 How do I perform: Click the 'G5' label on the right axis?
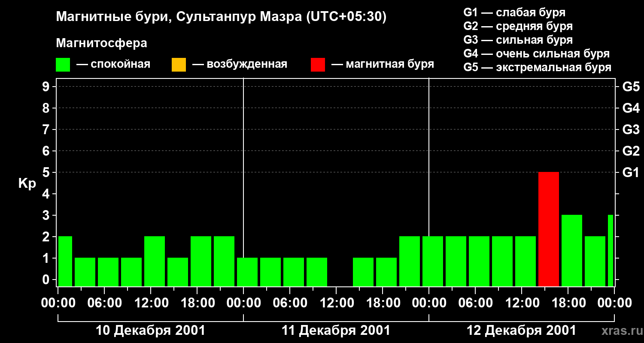click(631, 87)
